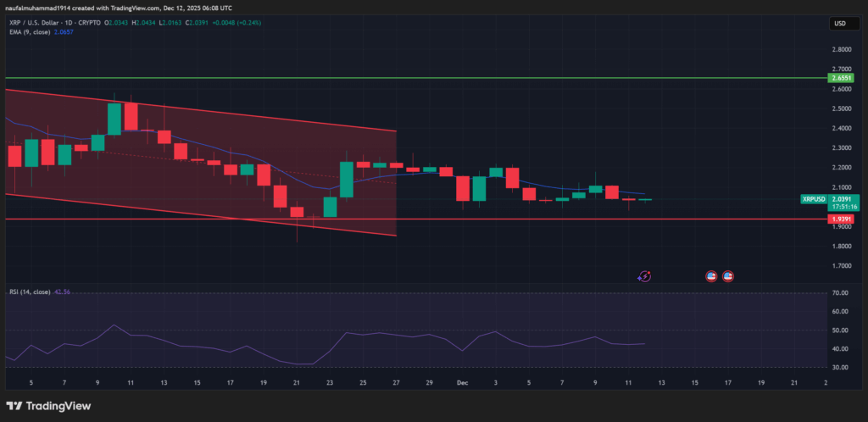Viewport: 868px width, 422px height.
Task: Click the TradingView logo
Action: 49,405
